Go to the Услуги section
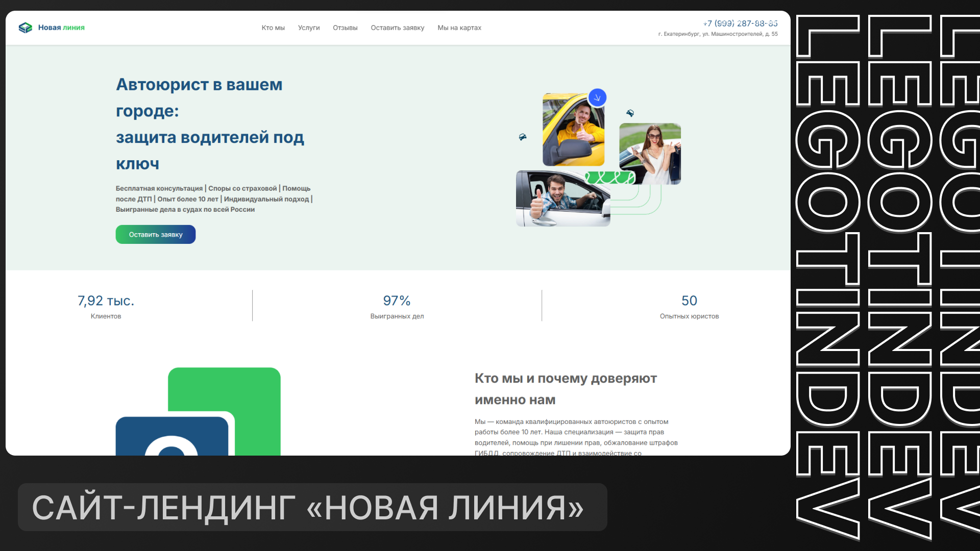The height and width of the screenshot is (551, 980). pyautogui.click(x=309, y=28)
